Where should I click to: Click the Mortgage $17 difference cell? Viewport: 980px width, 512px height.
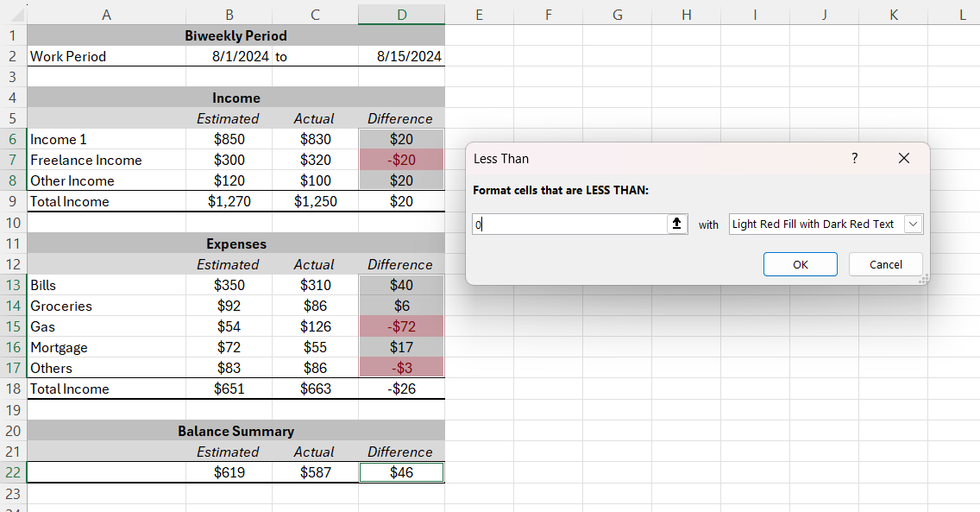click(401, 347)
